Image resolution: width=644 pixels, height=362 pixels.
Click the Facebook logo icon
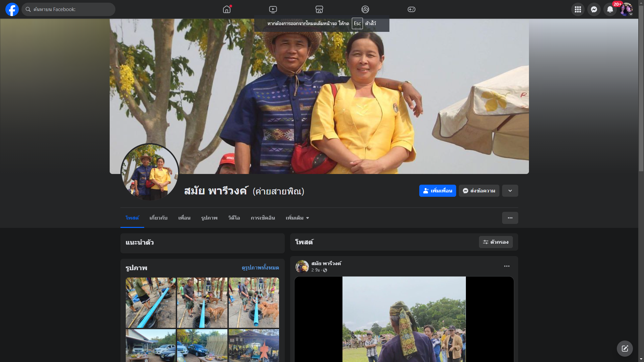pos(12,9)
